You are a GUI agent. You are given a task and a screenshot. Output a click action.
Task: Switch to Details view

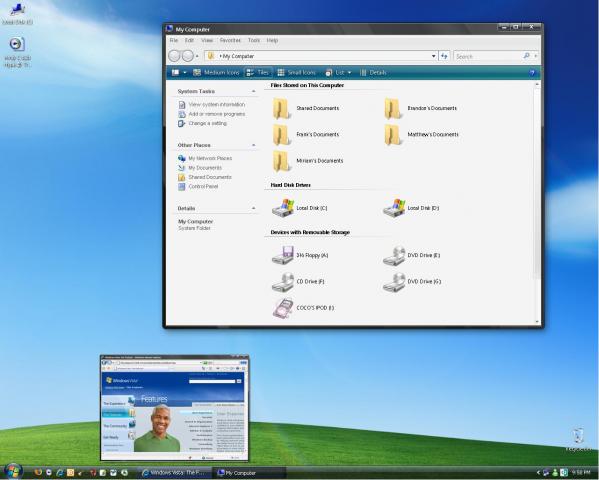373,73
